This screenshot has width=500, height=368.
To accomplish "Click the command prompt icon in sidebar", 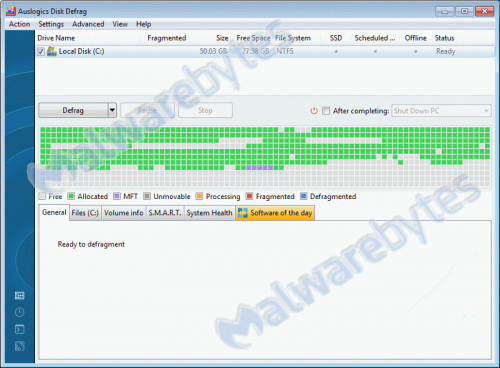I will pyautogui.click(x=20, y=329).
